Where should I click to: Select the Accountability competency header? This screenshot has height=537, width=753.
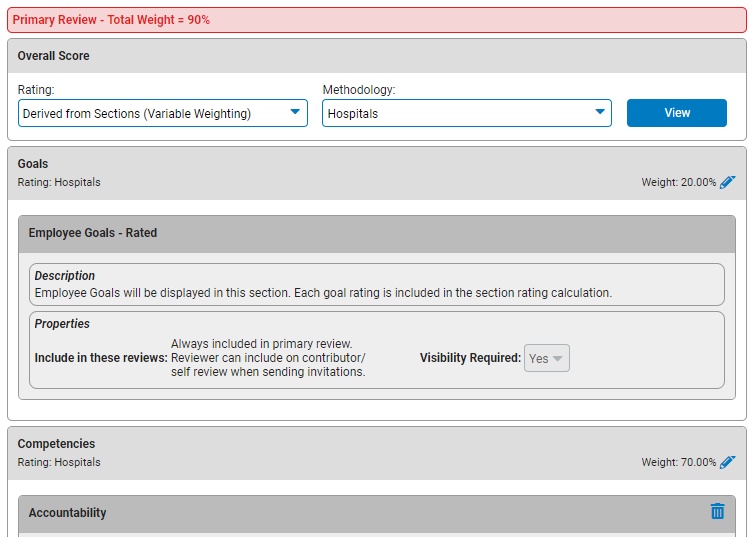(x=67, y=513)
